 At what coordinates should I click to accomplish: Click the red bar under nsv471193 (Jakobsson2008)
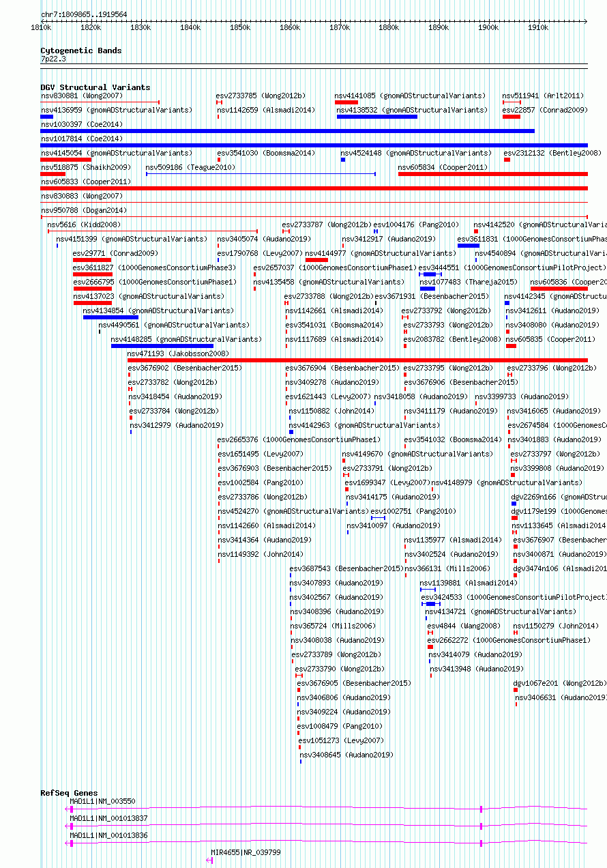[357, 360]
